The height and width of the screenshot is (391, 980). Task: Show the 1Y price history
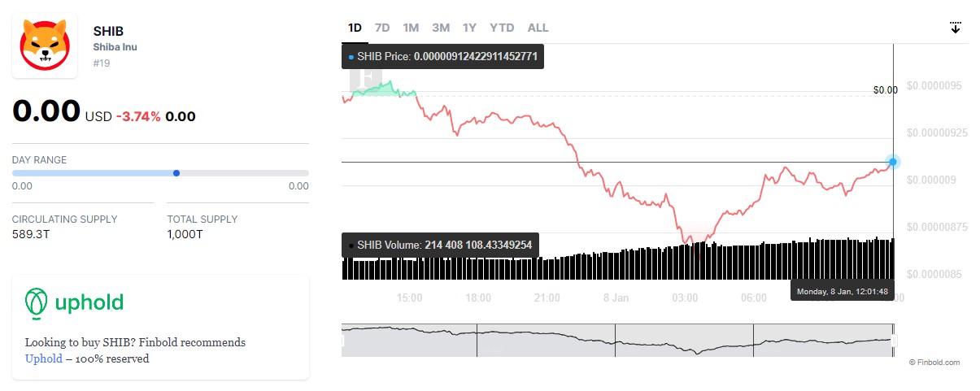469,28
